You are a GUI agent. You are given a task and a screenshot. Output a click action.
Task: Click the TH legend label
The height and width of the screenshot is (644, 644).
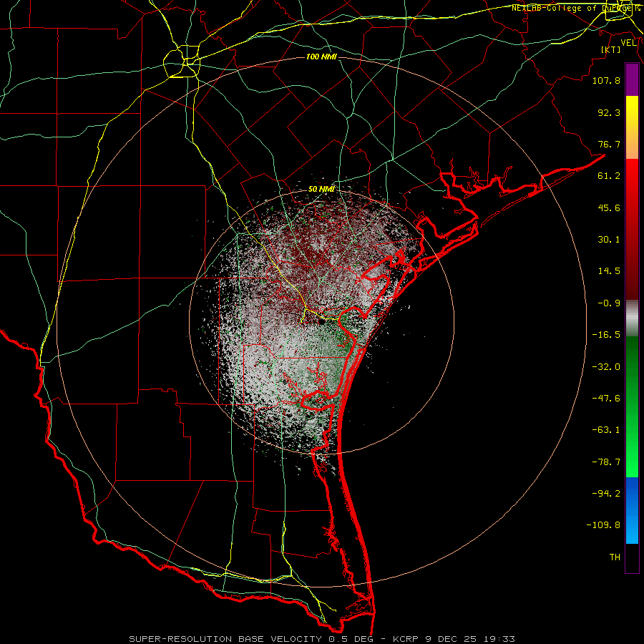pyautogui.click(x=615, y=557)
